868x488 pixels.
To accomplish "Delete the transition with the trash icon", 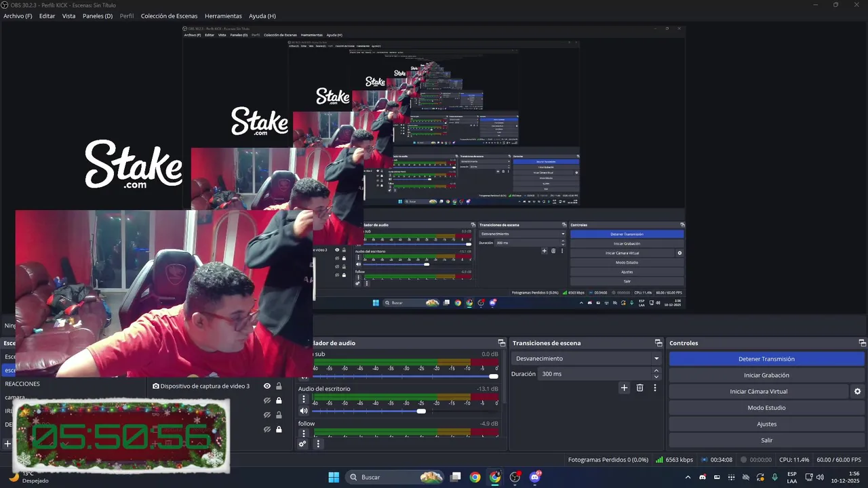I will click(x=639, y=388).
